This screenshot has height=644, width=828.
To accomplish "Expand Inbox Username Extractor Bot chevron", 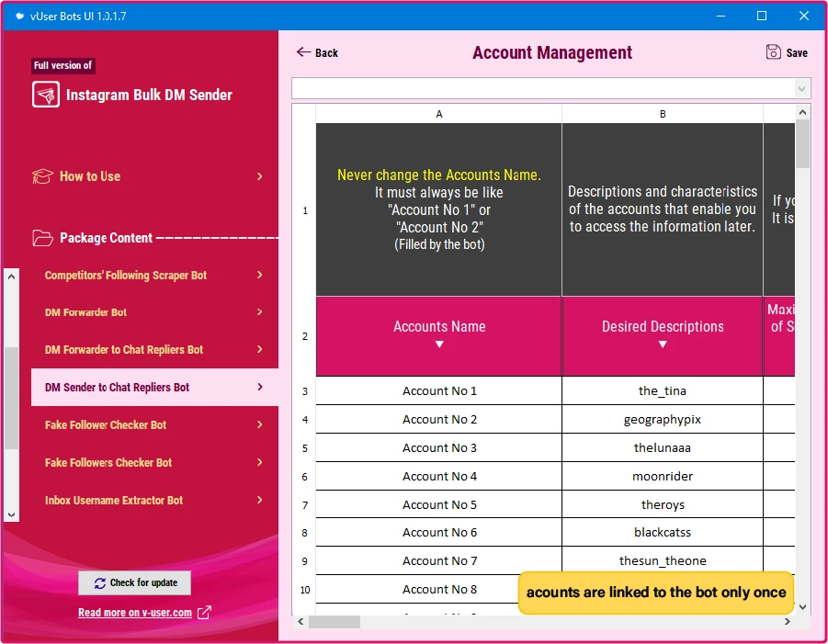I will [x=259, y=500].
